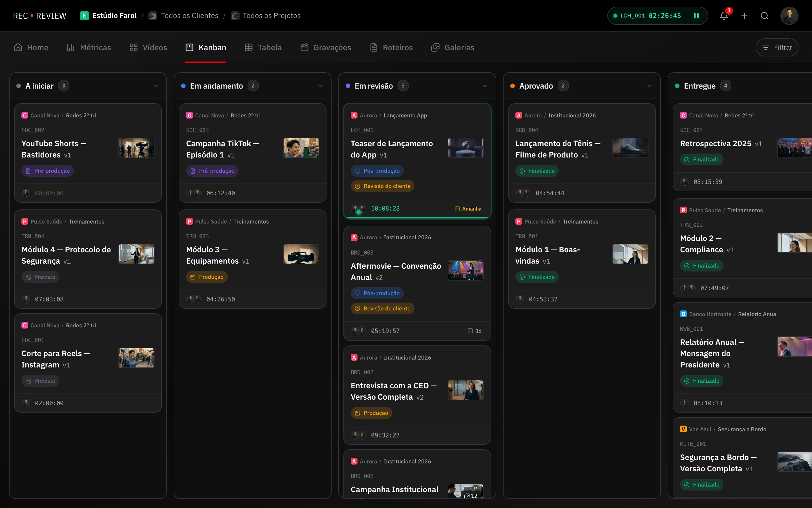Open Módulo 1 Boas-vindas card title

[548, 255]
